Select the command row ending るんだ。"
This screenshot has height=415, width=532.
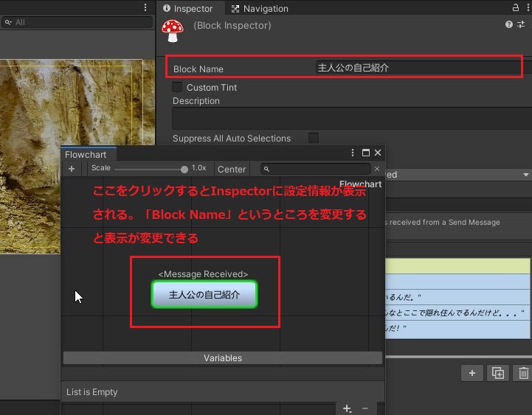click(x=457, y=297)
